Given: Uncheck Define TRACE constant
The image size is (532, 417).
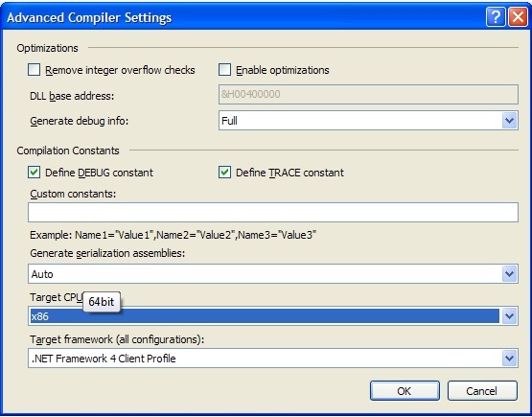Looking at the screenshot, I should [224, 173].
